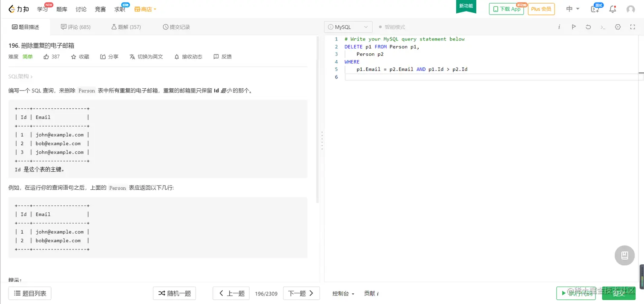Screen dimensions: 644x304
Task: Favorite the problem with the 收藏 star
Action: coord(80,56)
